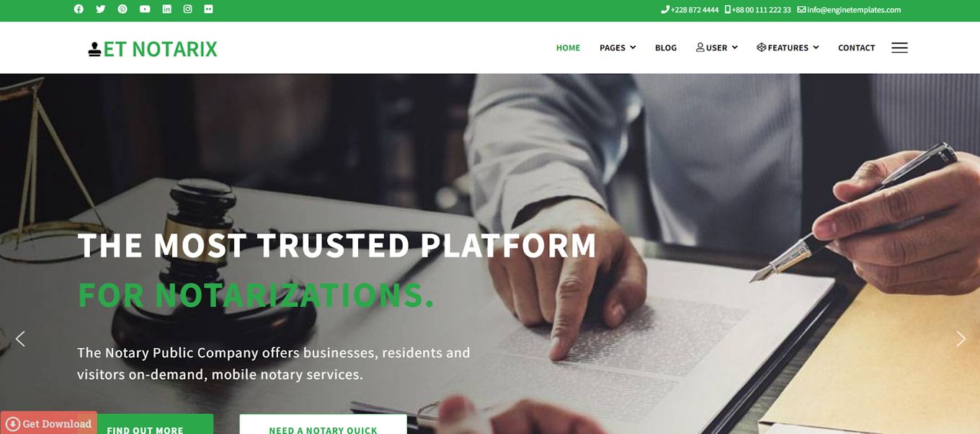This screenshot has height=434, width=980.
Task: Expand the User dropdown menu
Action: [x=717, y=48]
